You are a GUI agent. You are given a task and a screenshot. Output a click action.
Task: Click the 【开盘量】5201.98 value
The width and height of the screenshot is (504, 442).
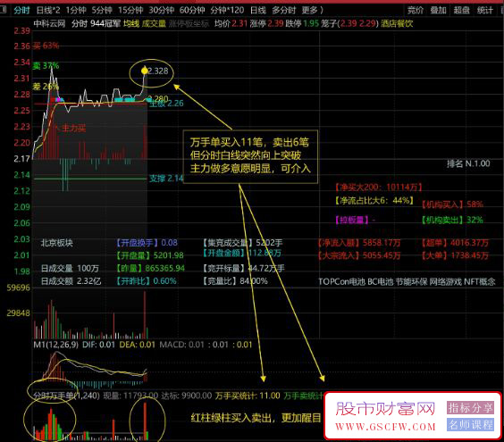pos(150,255)
